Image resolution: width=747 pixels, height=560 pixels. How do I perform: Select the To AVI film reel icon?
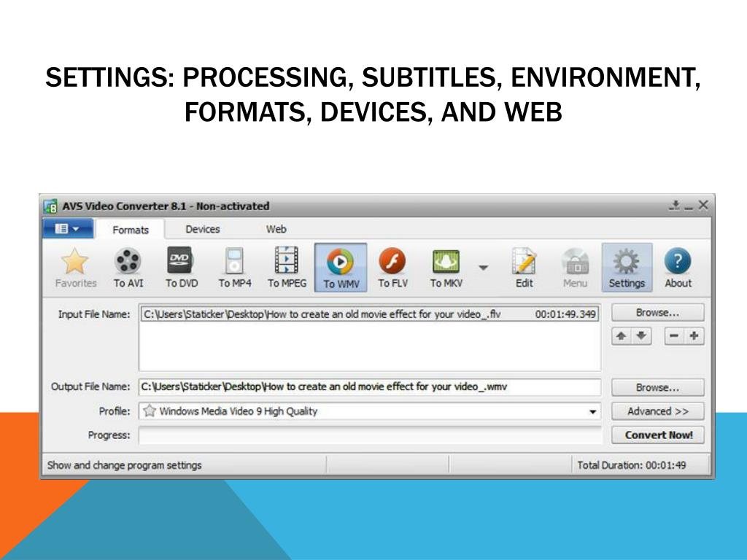(x=128, y=267)
